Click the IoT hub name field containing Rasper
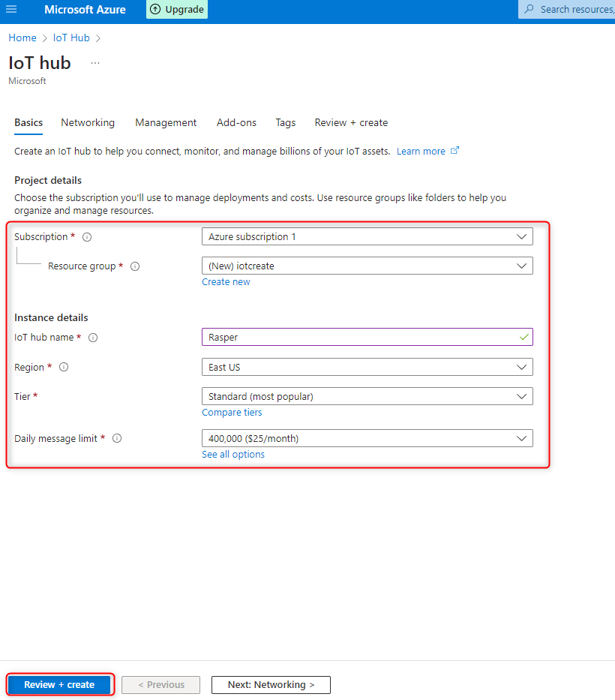 (x=367, y=337)
